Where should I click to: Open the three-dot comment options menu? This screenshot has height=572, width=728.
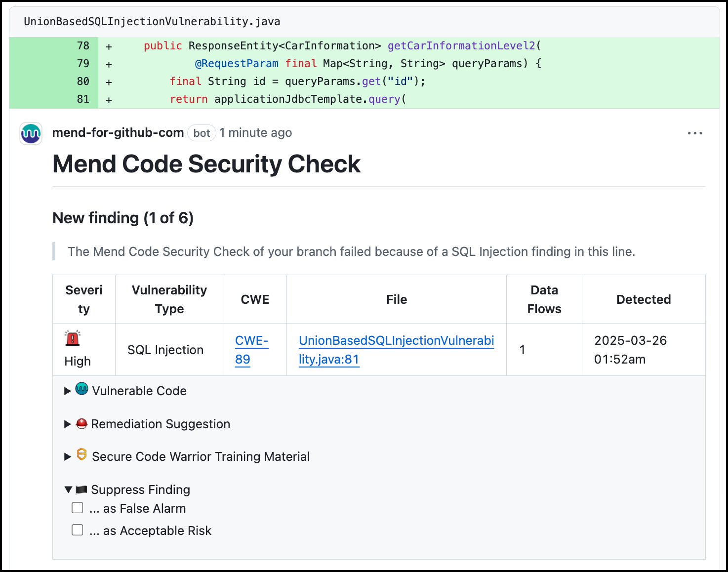point(694,133)
